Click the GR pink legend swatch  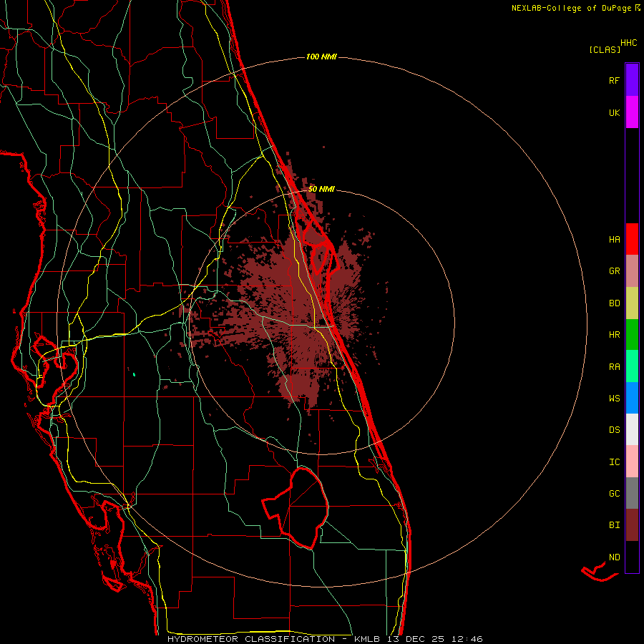pyautogui.click(x=632, y=271)
